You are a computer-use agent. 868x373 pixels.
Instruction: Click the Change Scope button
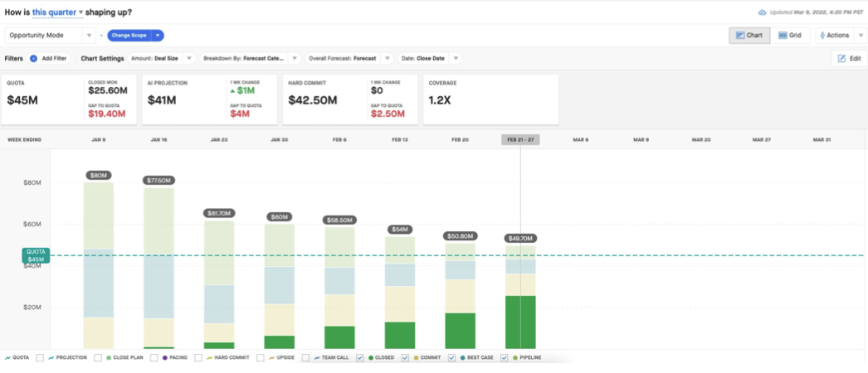(x=129, y=36)
